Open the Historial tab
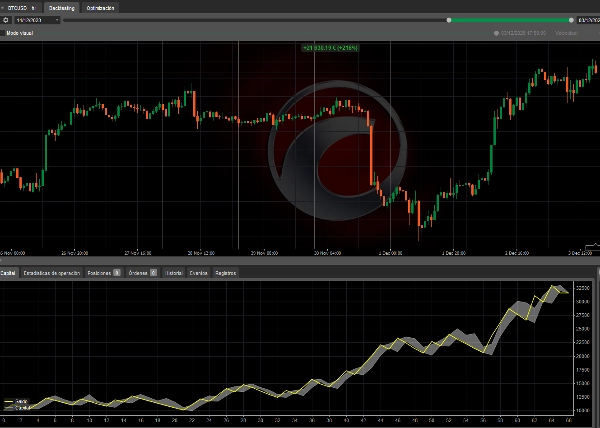Screen dimensions: 600x428 coord(173,272)
